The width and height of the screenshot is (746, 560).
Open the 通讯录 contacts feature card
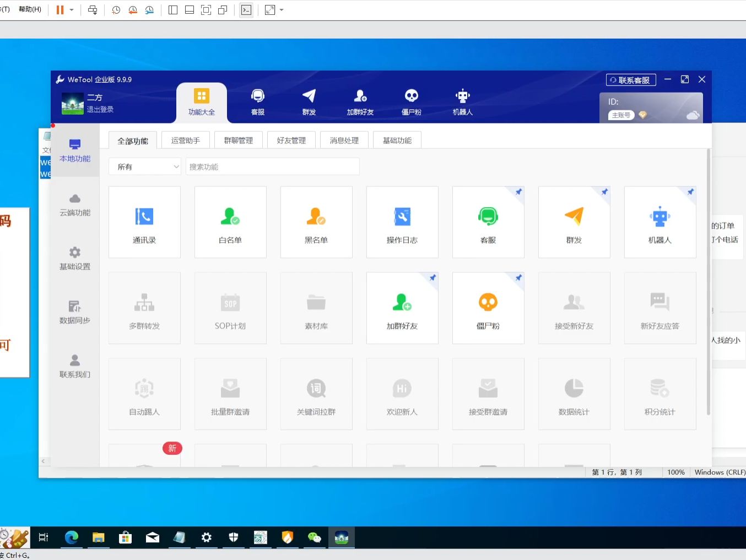click(x=144, y=222)
